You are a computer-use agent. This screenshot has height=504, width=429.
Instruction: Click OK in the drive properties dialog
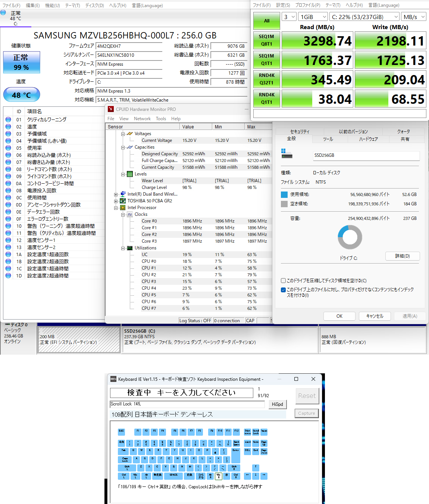point(339,316)
